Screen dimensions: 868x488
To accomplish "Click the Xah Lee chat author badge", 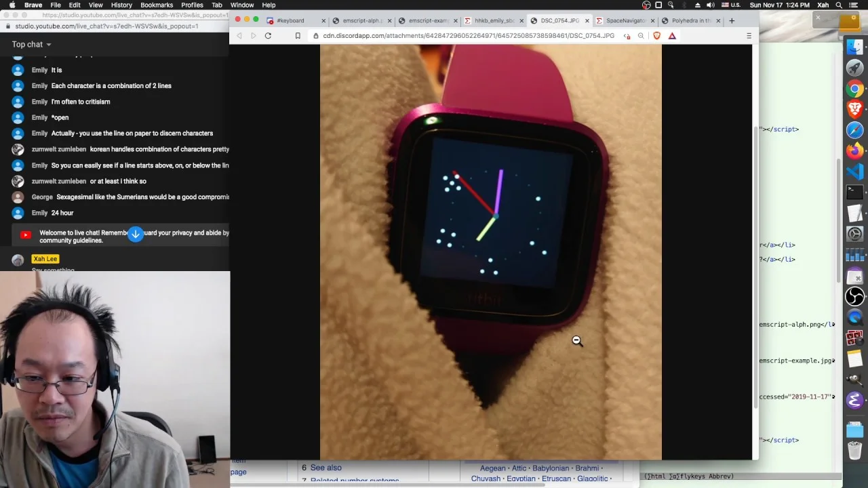I will pos(45,259).
